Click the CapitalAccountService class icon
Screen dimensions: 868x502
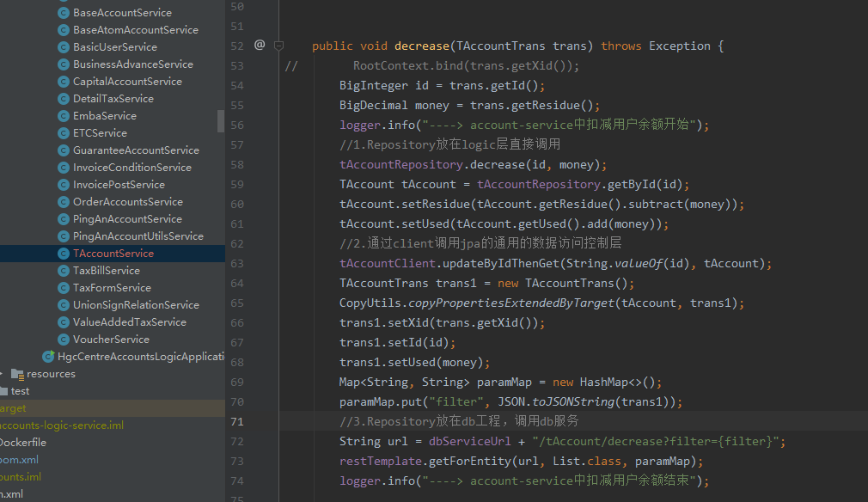pos(64,82)
